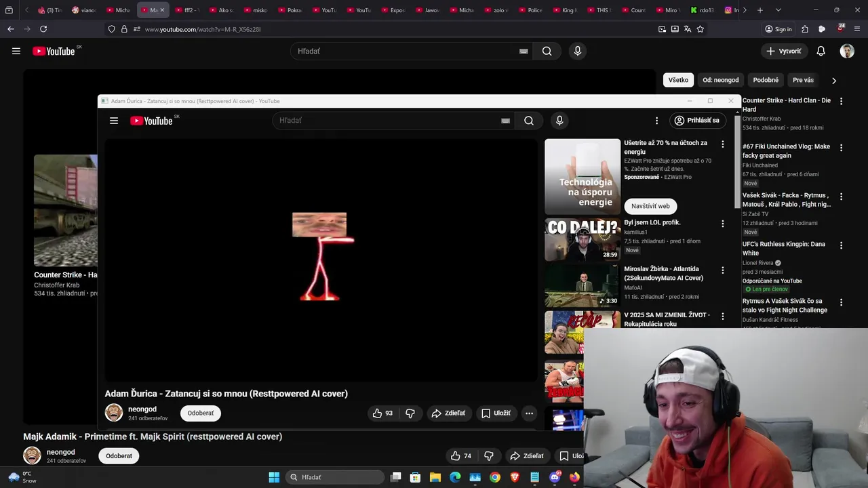The image size is (868, 488).
Task: Open the Windows Start menu
Action: (x=274, y=477)
